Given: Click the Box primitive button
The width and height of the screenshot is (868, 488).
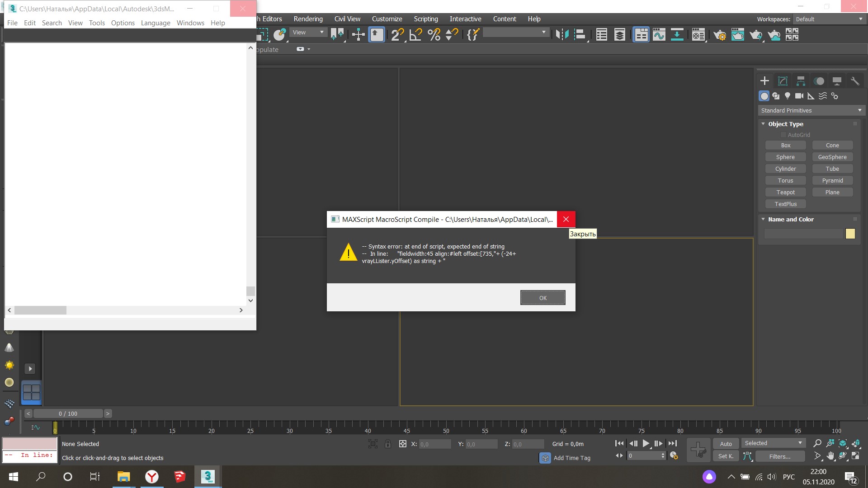Looking at the screenshot, I should coord(786,145).
